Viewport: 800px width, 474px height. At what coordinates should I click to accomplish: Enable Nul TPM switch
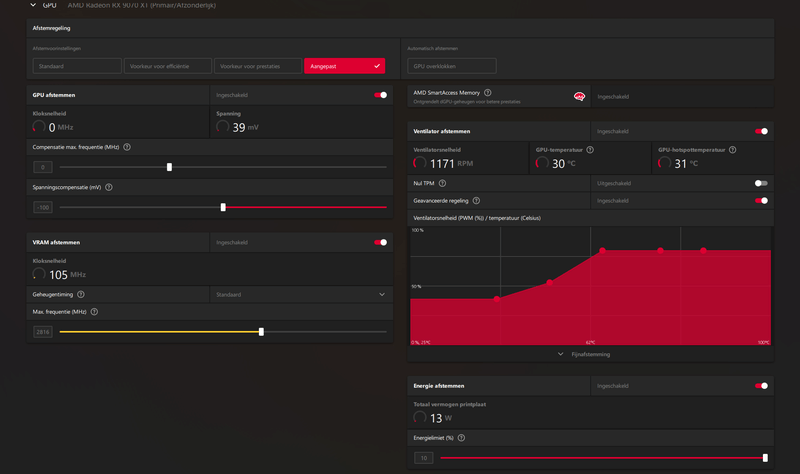tap(761, 183)
